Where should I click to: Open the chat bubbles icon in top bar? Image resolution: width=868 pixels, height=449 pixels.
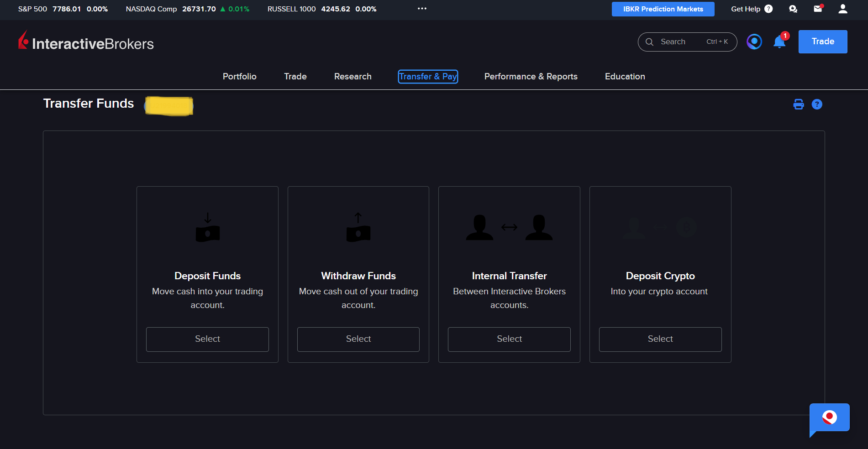(793, 9)
